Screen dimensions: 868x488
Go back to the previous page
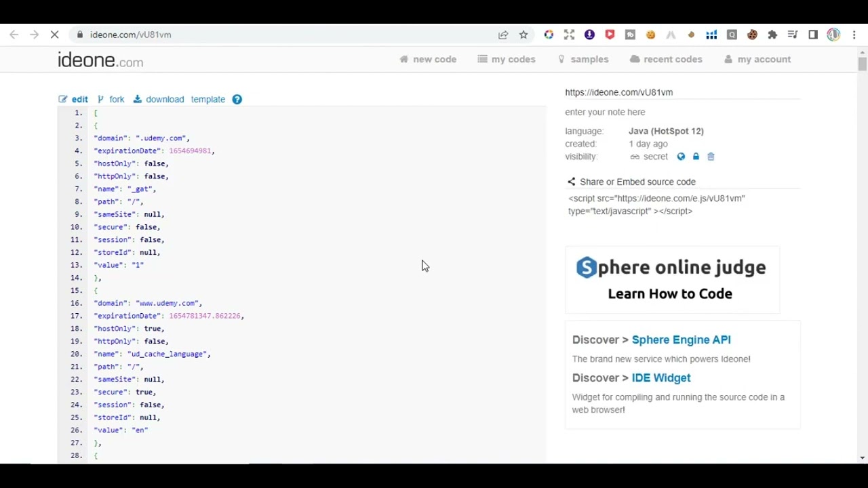[x=14, y=35]
